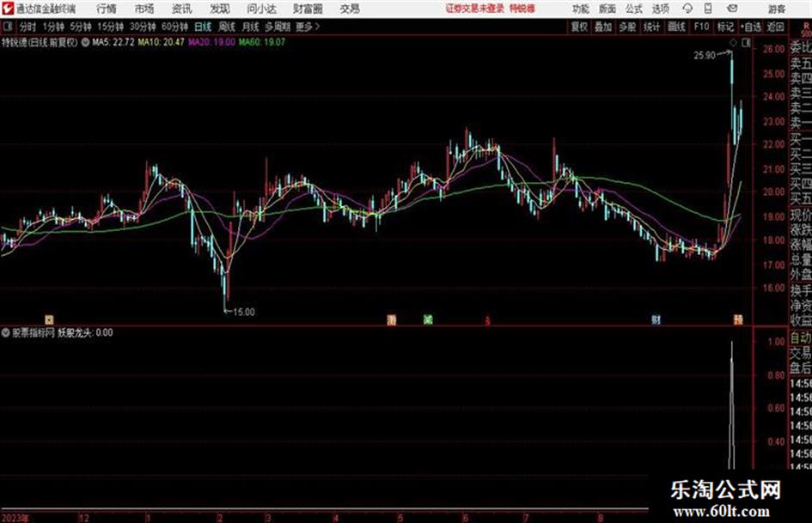Image resolution: width=812 pixels, height=523 pixels.
Task: Switch to 月线 monthly period
Action: click(251, 27)
